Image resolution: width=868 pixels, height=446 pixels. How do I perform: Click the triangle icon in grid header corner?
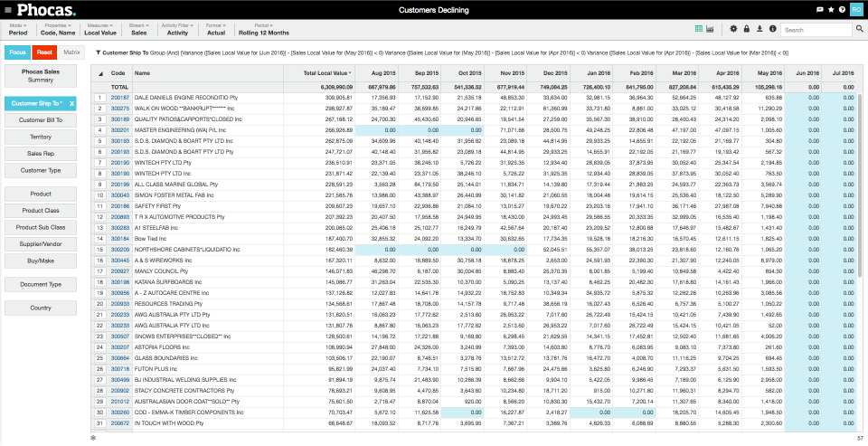100,73
